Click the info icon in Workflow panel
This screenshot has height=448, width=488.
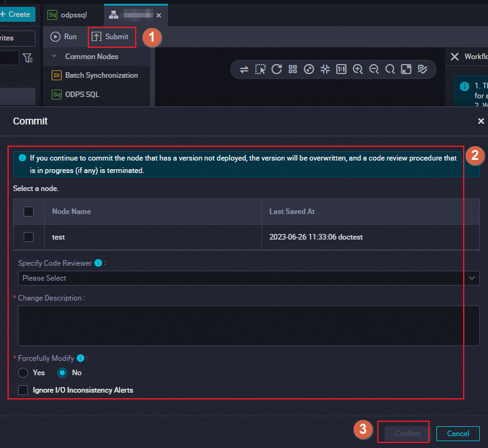click(x=464, y=86)
